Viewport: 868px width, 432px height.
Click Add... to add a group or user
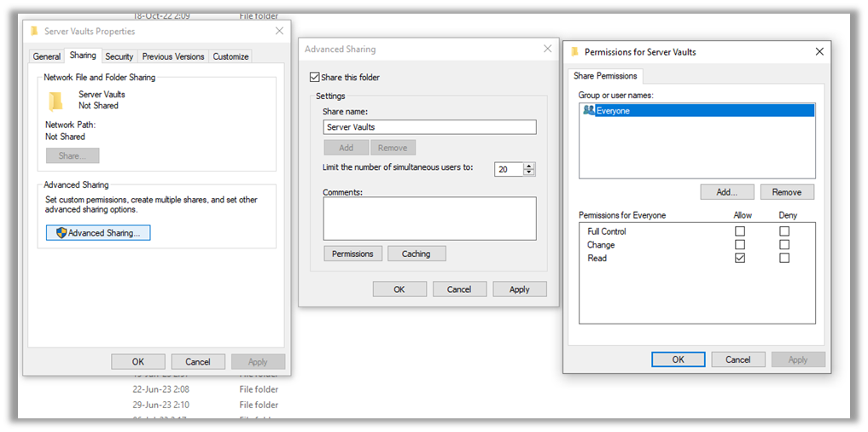(727, 192)
